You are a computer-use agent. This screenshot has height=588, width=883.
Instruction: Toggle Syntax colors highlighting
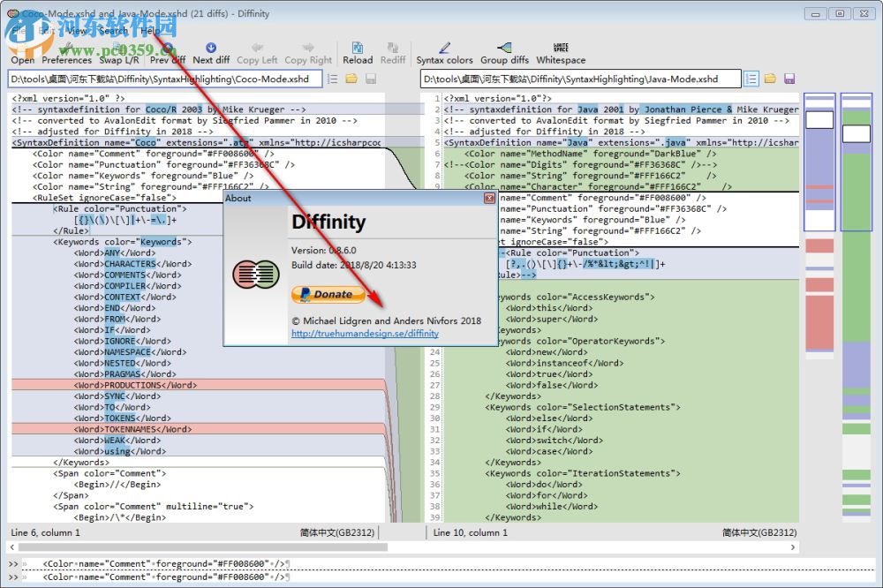point(444,53)
